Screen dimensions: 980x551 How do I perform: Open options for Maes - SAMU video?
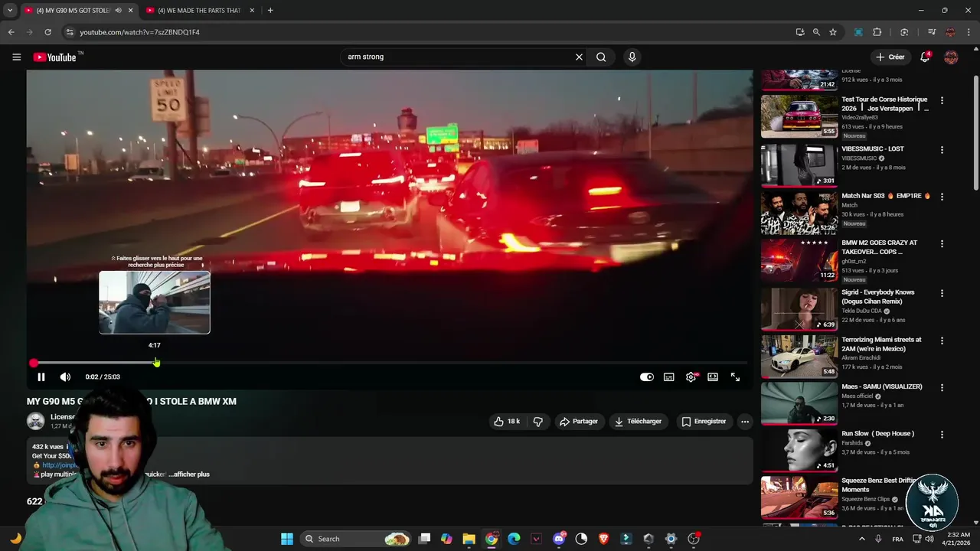click(x=942, y=387)
